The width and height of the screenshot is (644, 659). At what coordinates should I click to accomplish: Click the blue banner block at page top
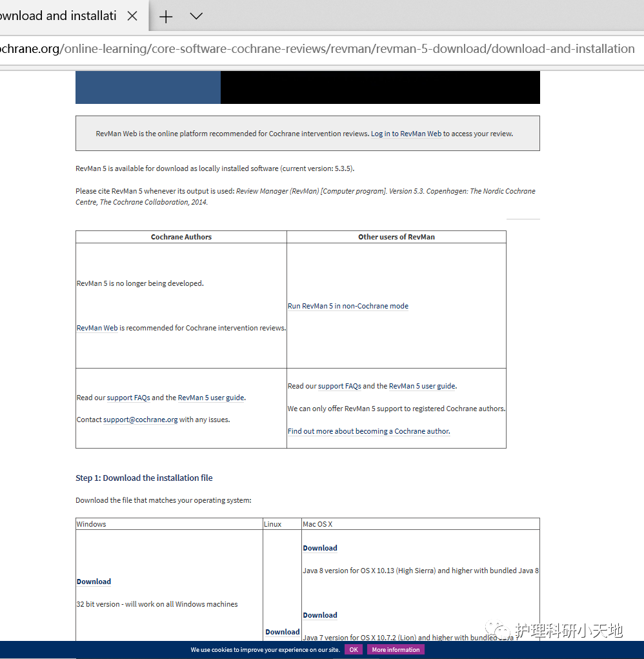[148, 87]
